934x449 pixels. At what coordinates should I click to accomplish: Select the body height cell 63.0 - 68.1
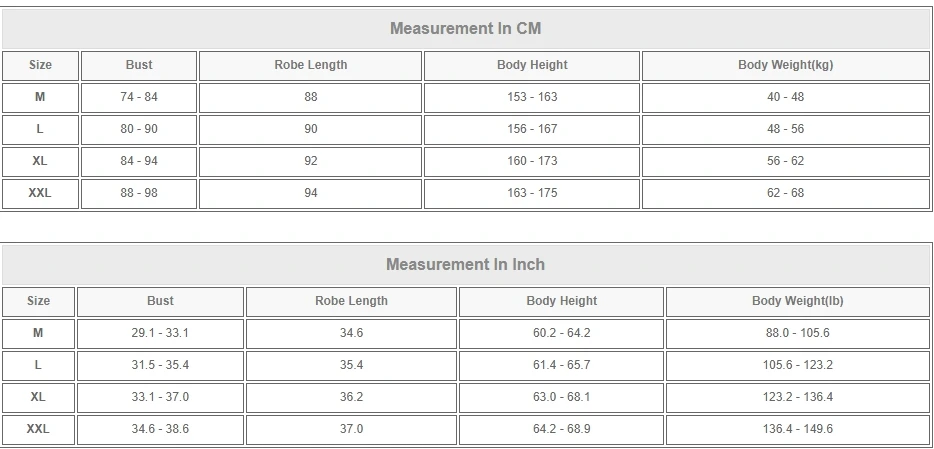(x=561, y=397)
